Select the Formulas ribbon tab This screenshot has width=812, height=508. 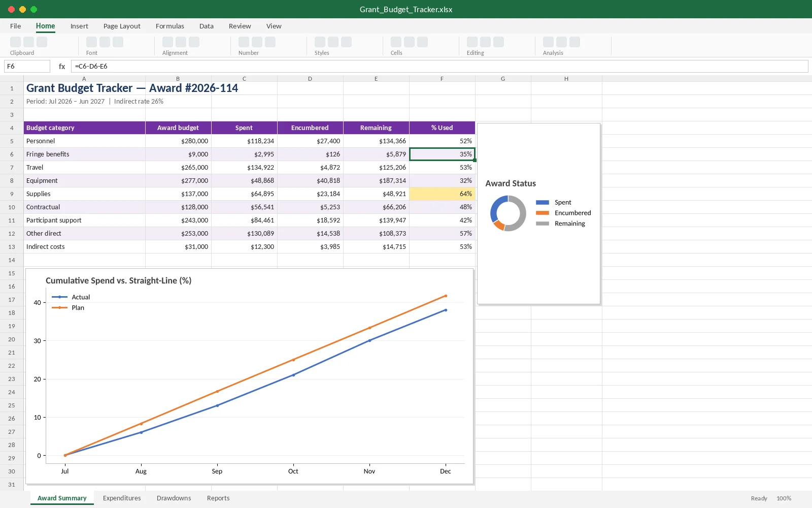pos(170,26)
